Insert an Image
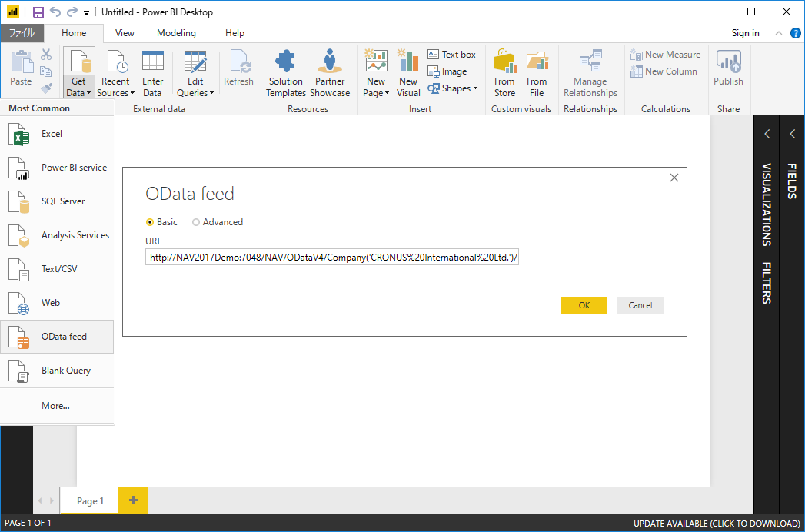The image size is (805, 532). click(x=447, y=71)
